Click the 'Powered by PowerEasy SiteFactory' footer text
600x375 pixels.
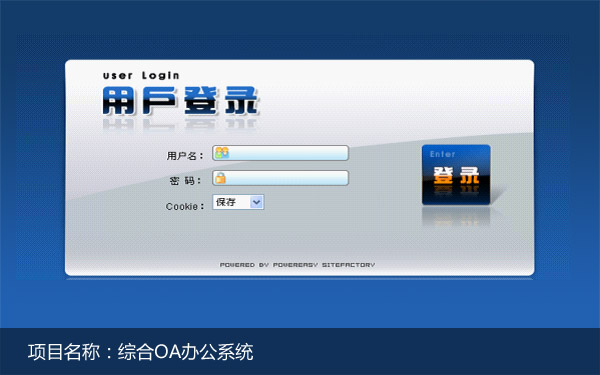point(297,265)
